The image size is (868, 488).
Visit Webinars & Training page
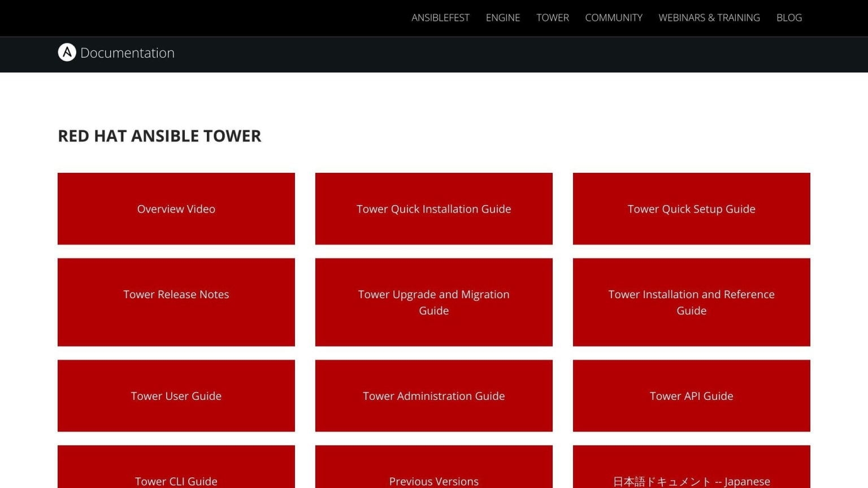click(x=709, y=18)
